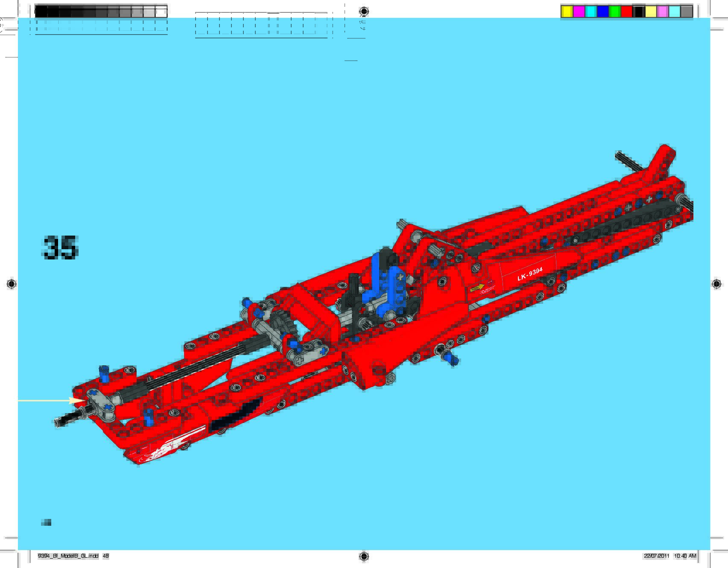Screen dimensions: 728x568
Task: Pick the green swatch in color bar
Action: [x=614, y=12]
